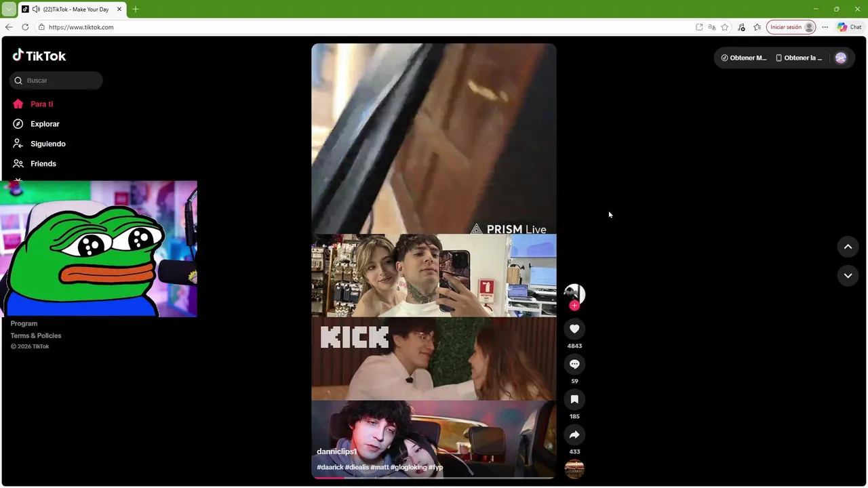This screenshot has width=868, height=488.
Task: Bookmark the video with the save icon
Action: (x=574, y=399)
